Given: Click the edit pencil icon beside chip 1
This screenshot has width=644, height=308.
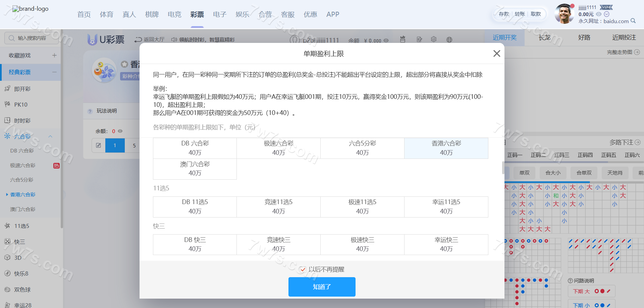Looking at the screenshot, I should (98, 145).
